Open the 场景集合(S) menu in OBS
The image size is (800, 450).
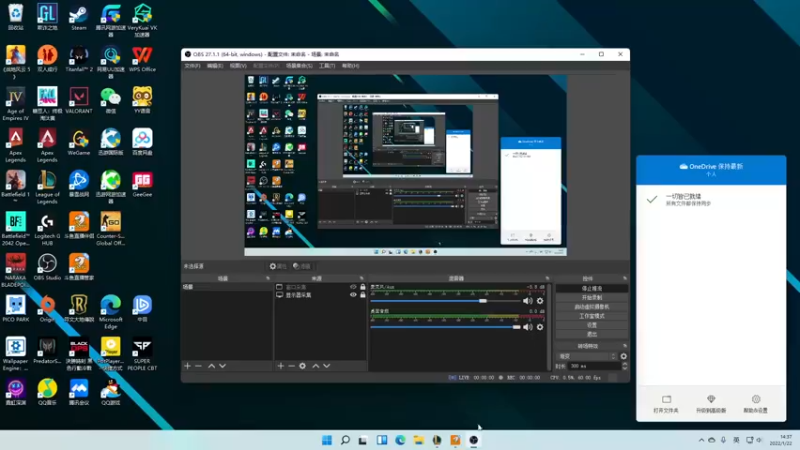click(299, 66)
